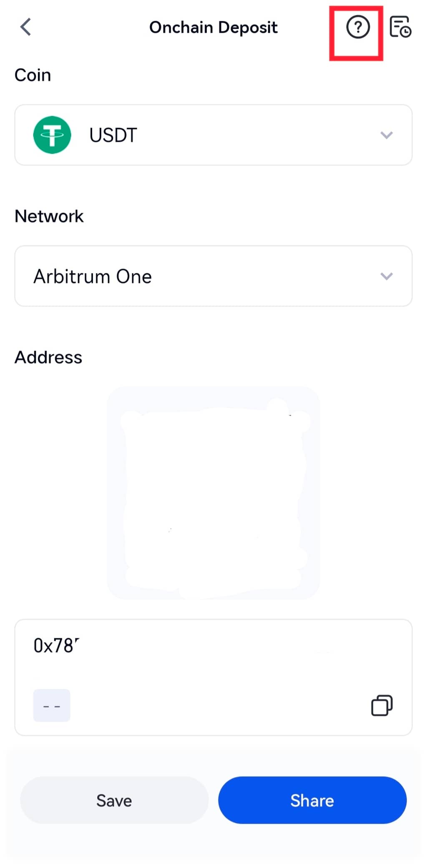Viewport: 427px width, 868px height.
Task: Tap the hidden QR code image
Action: (x=213, y=492)
